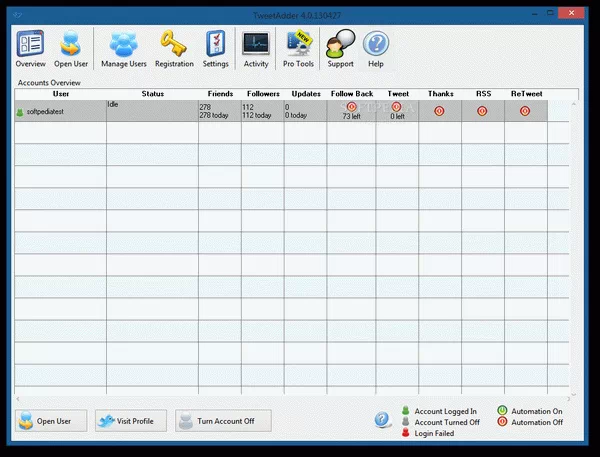Close the TweetAdder window
This screenshot has width=600, height=457.
pyautogui.click(x=571, y=13)
